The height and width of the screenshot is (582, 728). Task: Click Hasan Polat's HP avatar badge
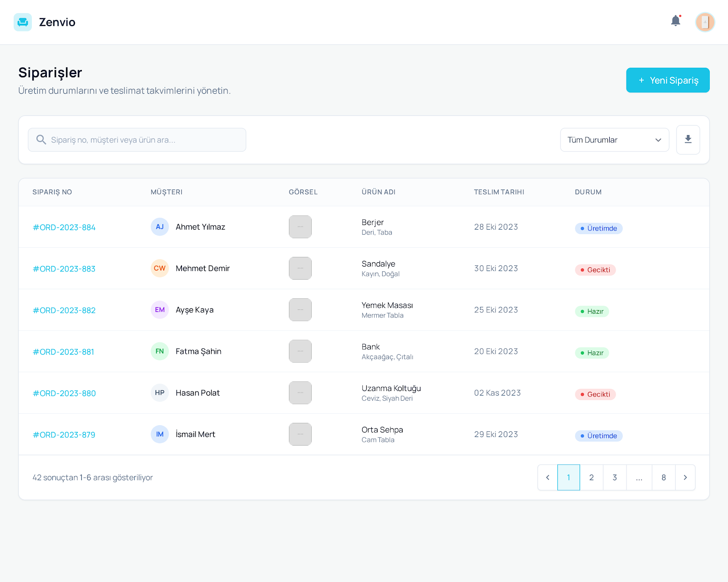(x=160, y=393)
